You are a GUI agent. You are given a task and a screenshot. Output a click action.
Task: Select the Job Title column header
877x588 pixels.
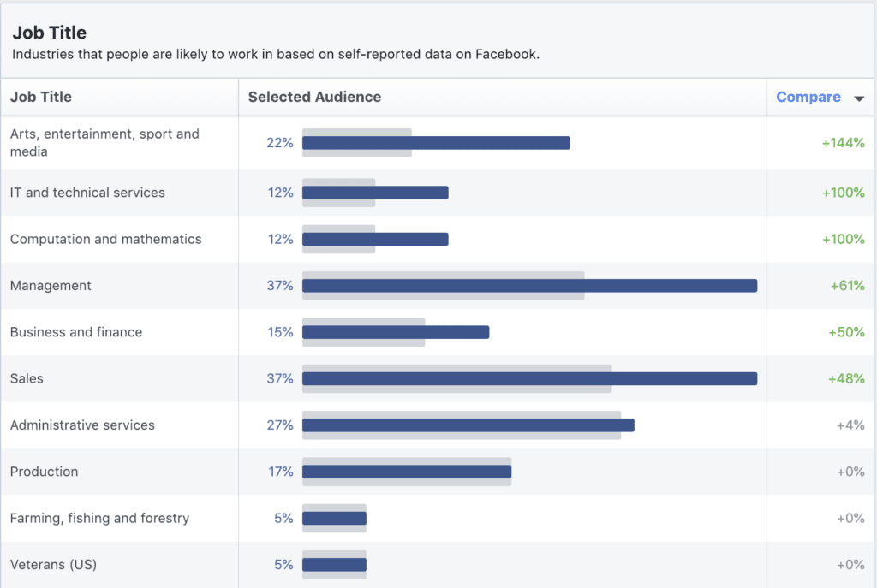[x=40, y=97]
